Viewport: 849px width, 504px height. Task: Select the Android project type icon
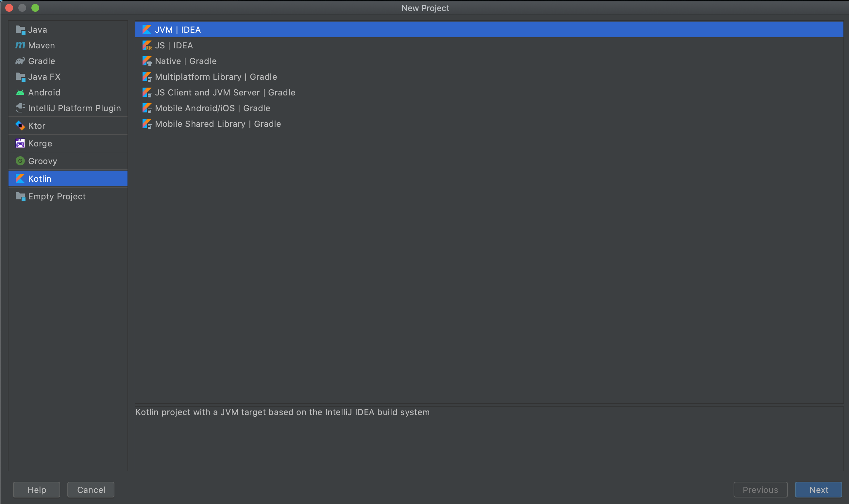click(x=20, y=92)
